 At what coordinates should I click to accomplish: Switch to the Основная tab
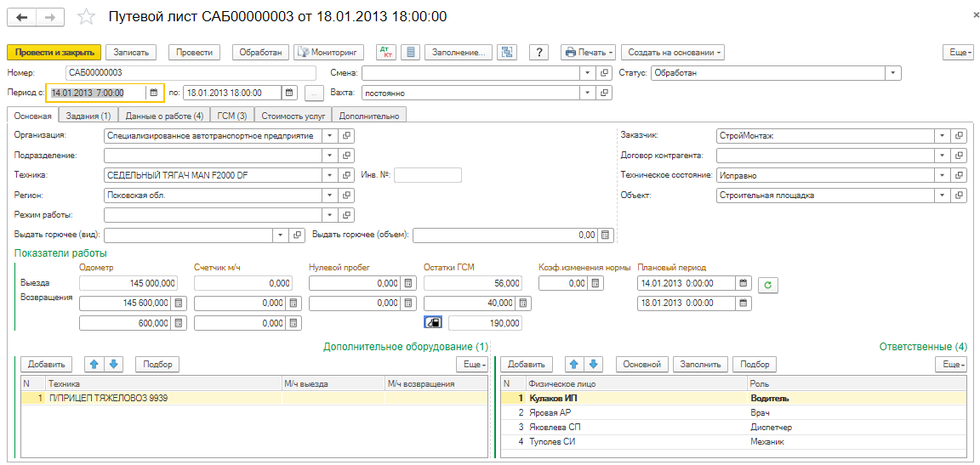click(31, 116)
